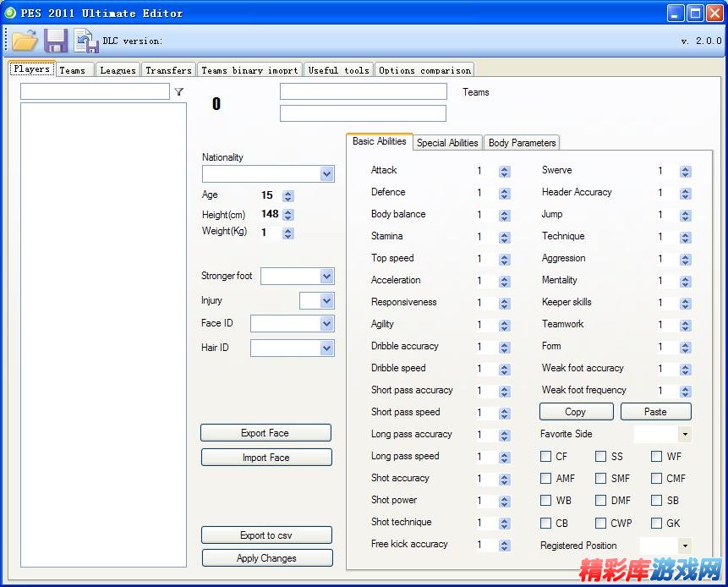Click the purple floppy disk save icon
The image size is (728, 587).
(x=56, y=41)
